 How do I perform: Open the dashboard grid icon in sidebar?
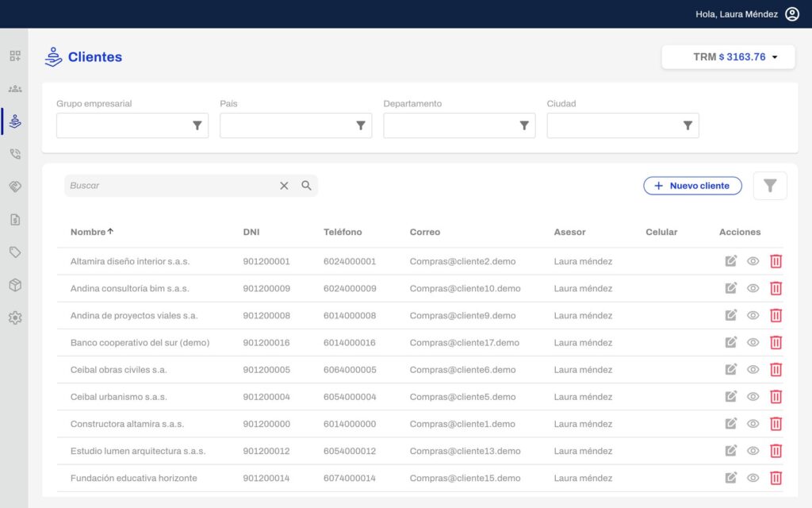pyautogui.click(x=15, y=56)
